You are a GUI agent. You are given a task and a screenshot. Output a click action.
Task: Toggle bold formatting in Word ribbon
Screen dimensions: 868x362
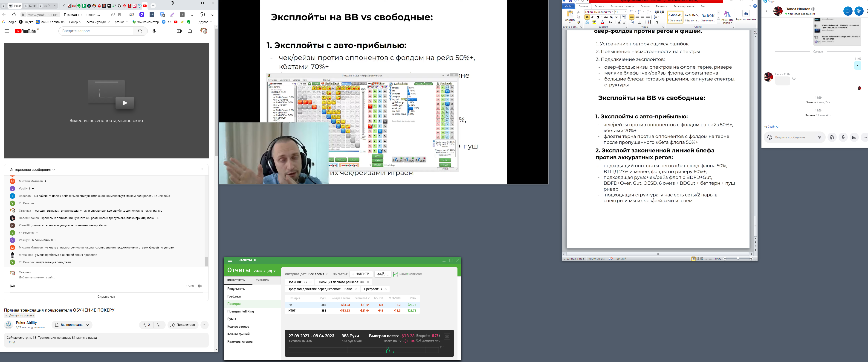click(587, 17)
